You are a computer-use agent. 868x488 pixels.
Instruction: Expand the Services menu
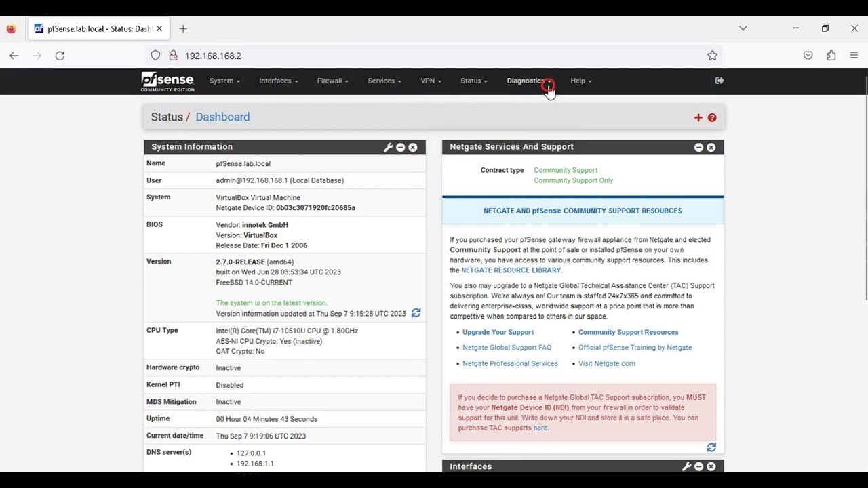tap(384, 81)
